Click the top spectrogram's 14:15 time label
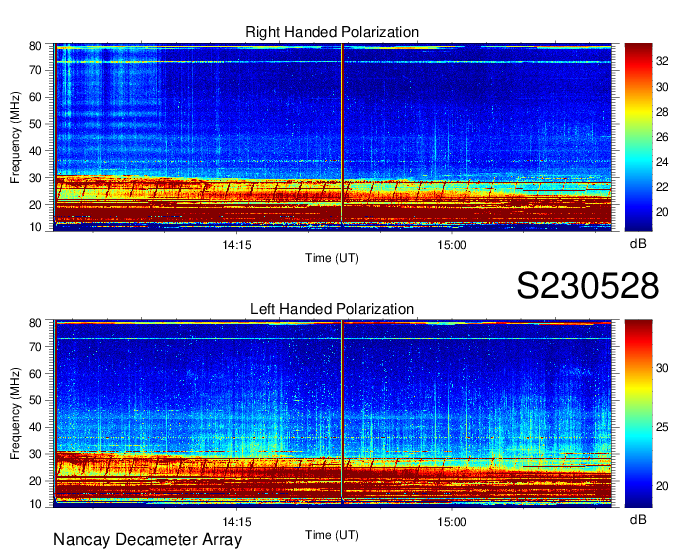The width and height of the screenshot is (680, 552). point(237,245)
